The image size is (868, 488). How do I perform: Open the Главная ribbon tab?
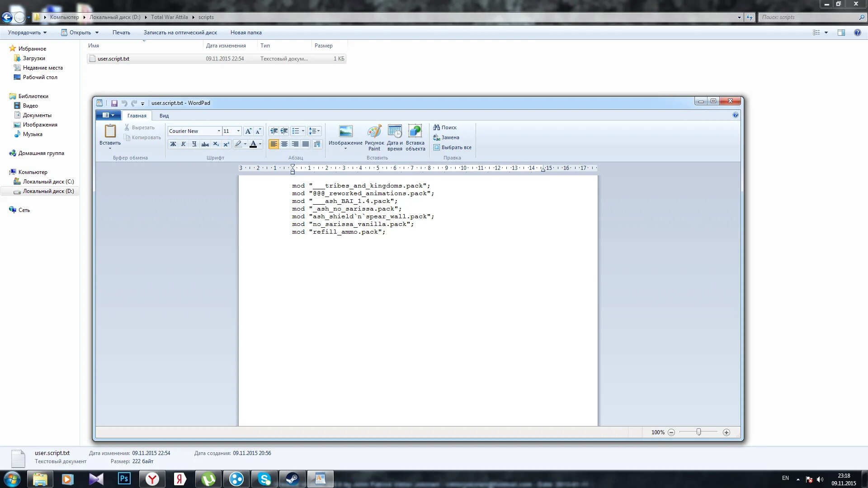[136, 115]
